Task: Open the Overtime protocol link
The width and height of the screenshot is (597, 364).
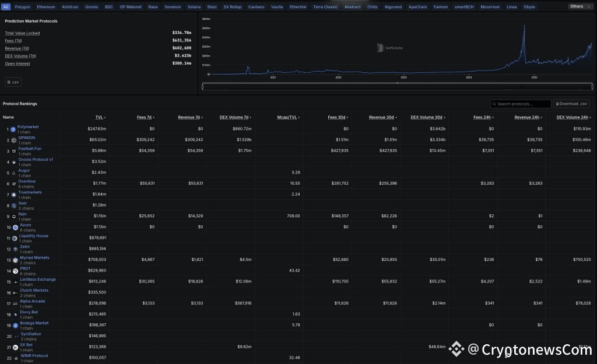Action: pos(27,181)
